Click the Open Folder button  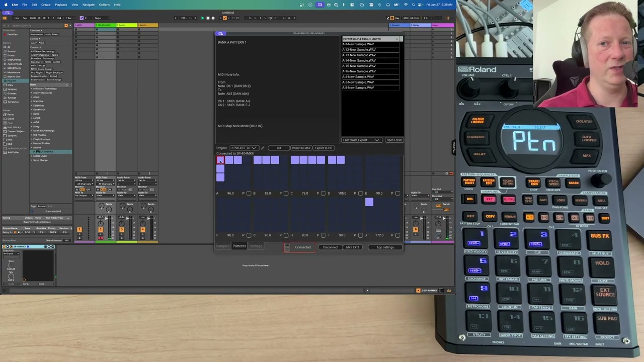[394, 140]
